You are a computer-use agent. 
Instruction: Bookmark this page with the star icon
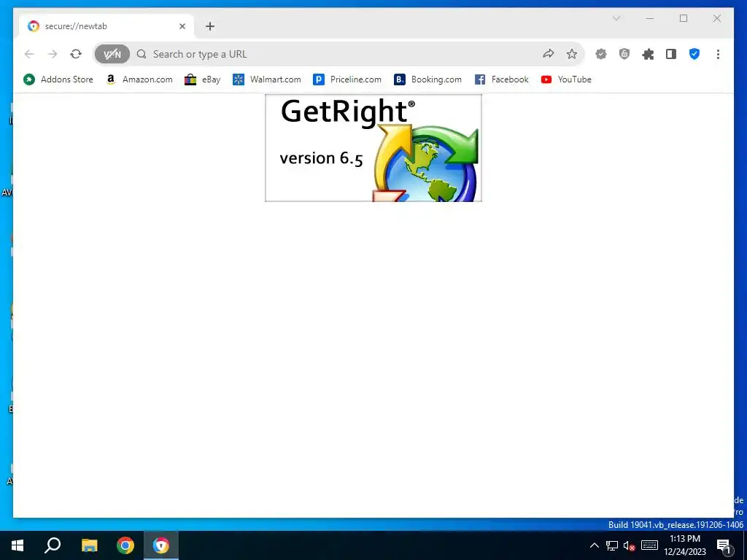572,54
